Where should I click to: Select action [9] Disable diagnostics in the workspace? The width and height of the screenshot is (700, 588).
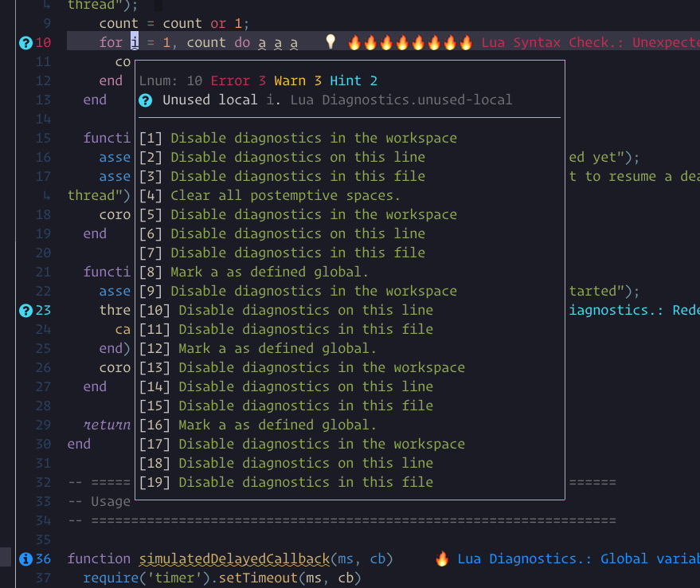pyautogui.click(x=298, y=292)
